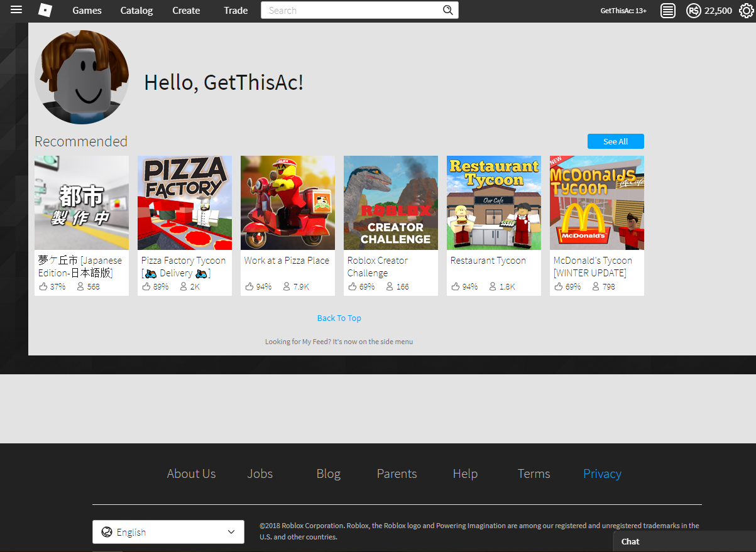This screenshot has width=756, height=552.
Task: Click the Pizza Factory Tycoon title text
Action: click(184, 266)
